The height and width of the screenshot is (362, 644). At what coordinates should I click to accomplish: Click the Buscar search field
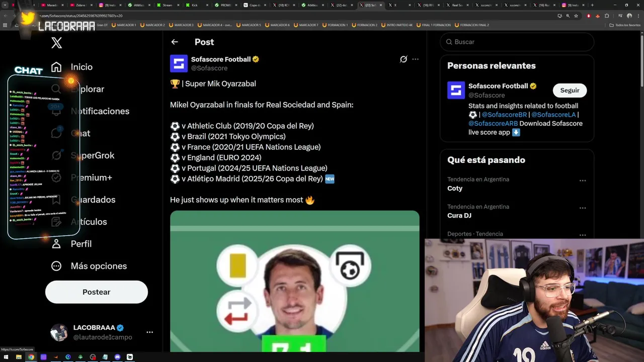pyautogui.click(x=517, y=42)
